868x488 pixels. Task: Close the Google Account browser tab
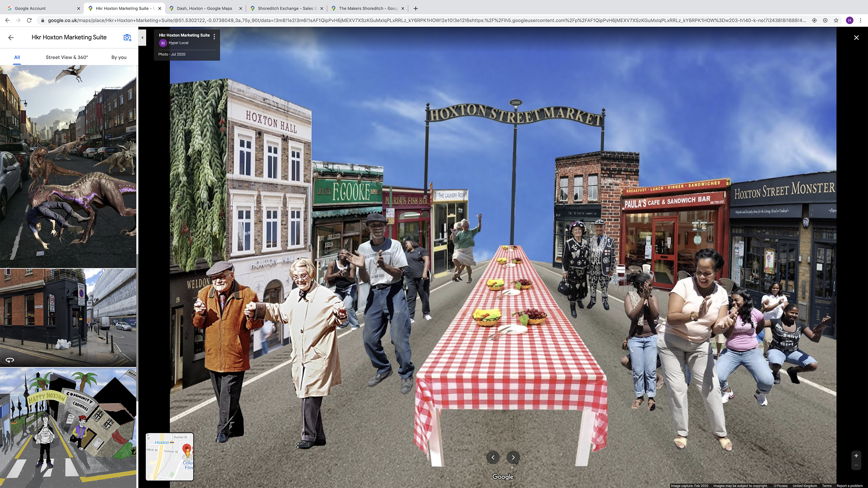point(78,8)
